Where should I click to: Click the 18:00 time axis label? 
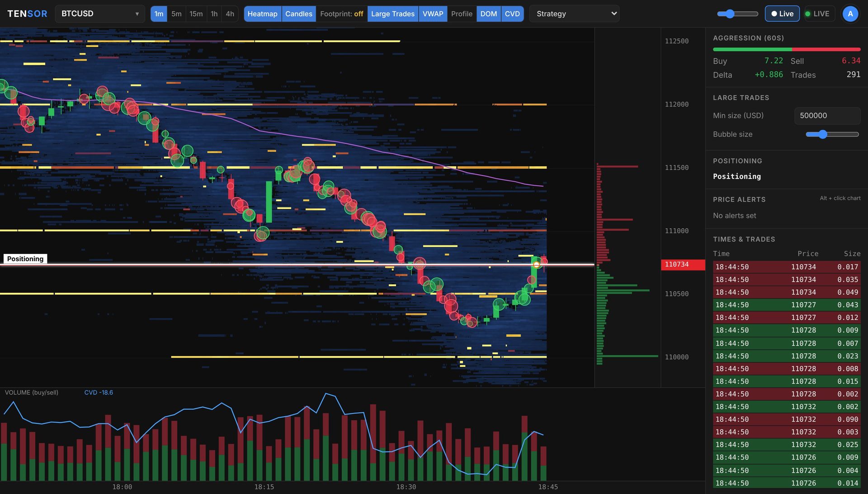click(x=122, y=487)
